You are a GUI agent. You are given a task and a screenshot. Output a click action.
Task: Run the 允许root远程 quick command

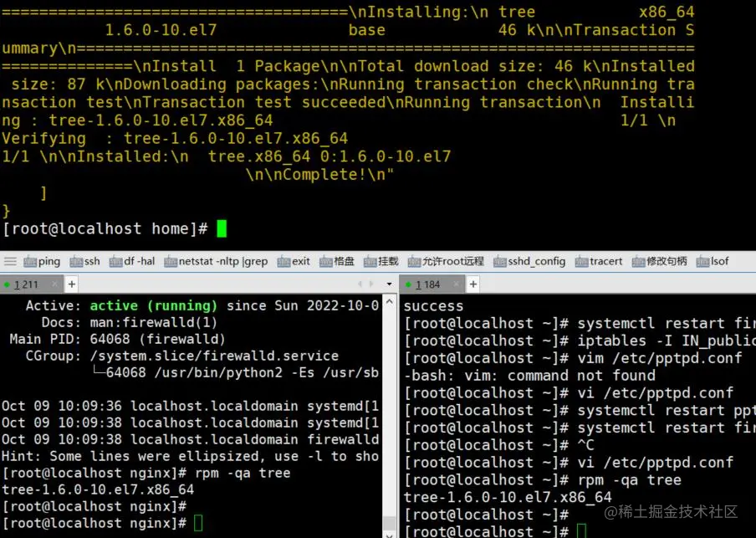[x=446, y=262]
